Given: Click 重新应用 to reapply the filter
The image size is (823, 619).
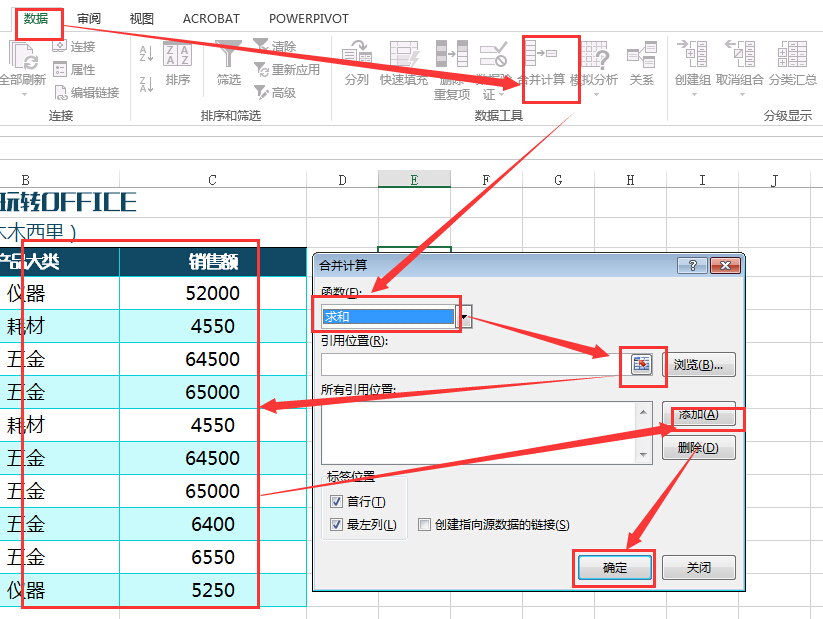Looking at the screenshot, I should click(x=287, y=69).
